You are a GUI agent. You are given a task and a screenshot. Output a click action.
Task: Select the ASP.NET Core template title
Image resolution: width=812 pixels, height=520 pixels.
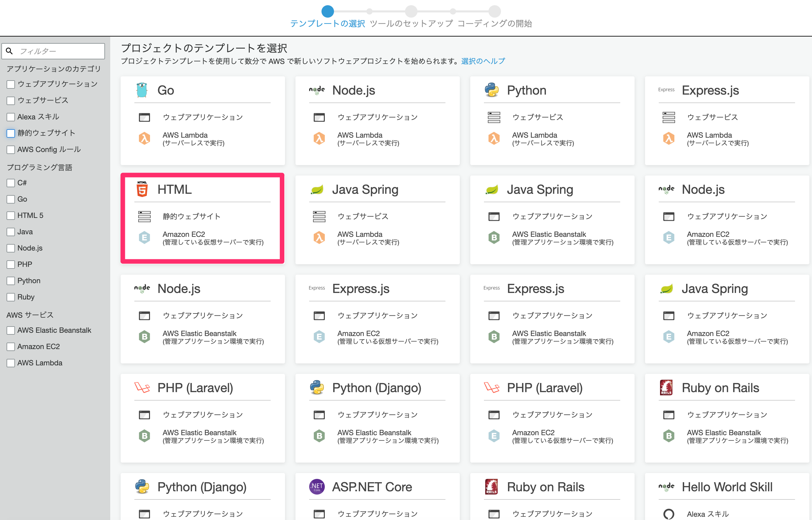(372, 487)
